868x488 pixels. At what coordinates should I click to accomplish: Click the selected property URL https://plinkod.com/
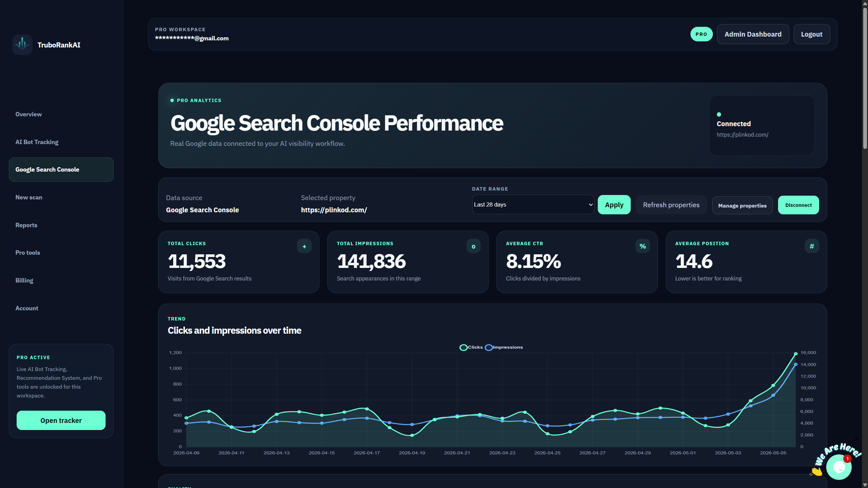(x=334, y=210)
